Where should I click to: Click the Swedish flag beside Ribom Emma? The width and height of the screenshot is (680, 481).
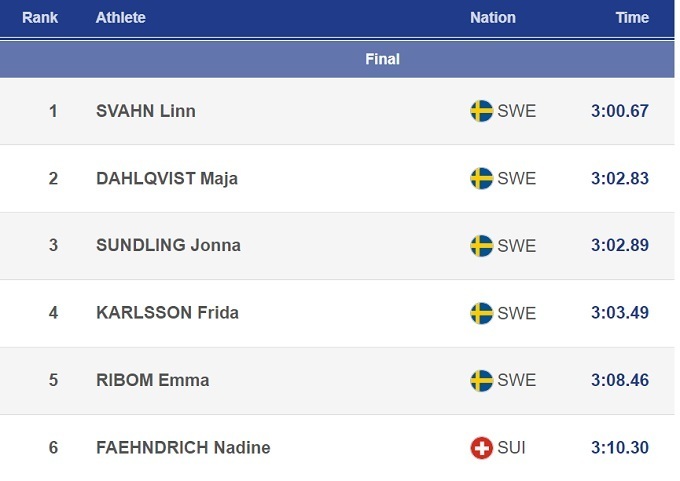(x=481, y=380)
